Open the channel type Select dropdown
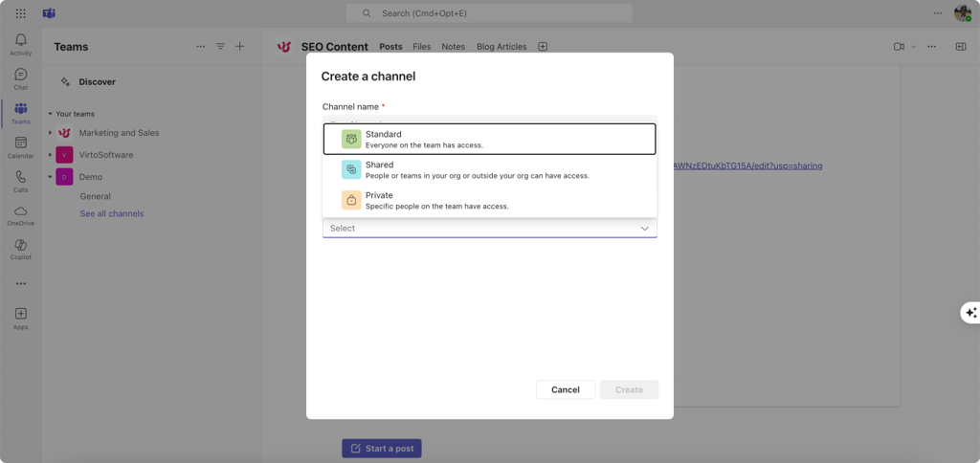This screenshot has height=463, width=980. click(x=489, y=228)
